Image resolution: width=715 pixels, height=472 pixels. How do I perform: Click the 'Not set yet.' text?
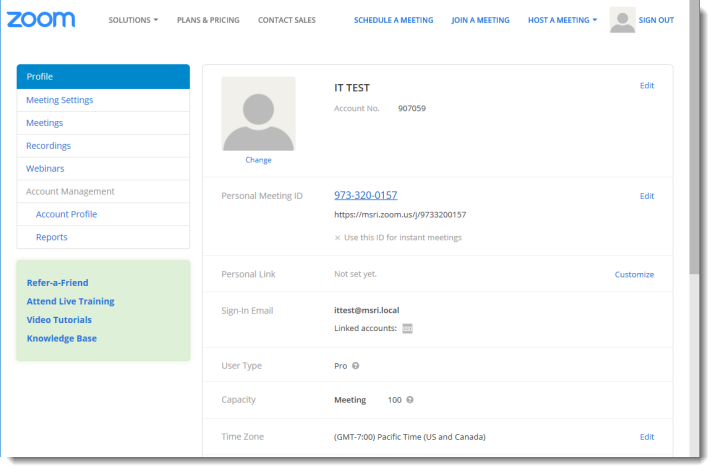[x=355, y=274]
